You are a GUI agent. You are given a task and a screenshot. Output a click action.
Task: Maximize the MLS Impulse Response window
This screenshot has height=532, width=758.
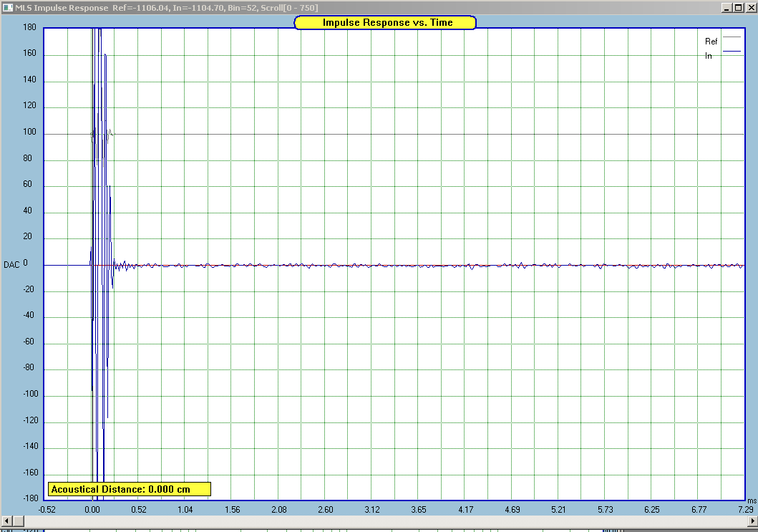point(738,8)
